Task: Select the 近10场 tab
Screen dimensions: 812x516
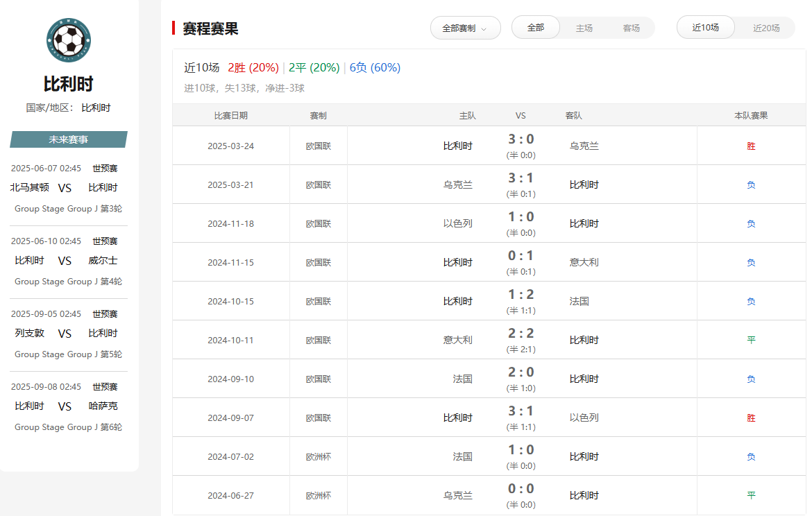Action: tap(705, 28)
